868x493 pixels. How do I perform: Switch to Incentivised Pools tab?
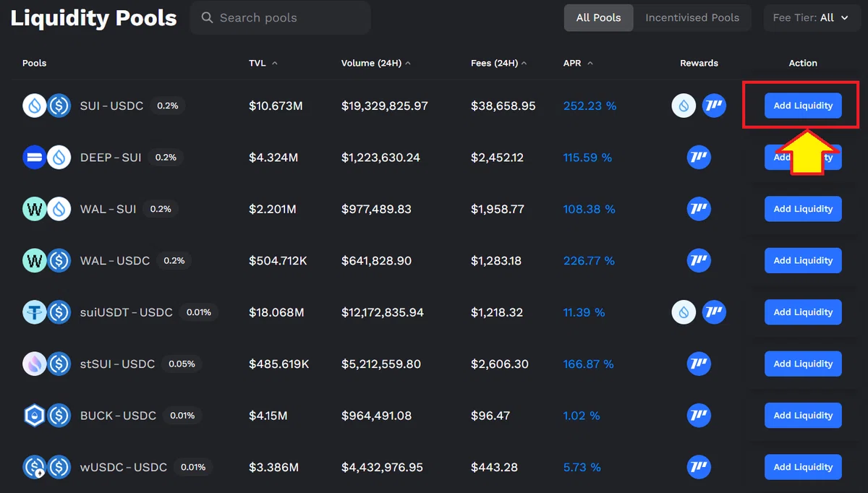click(692, 18)
